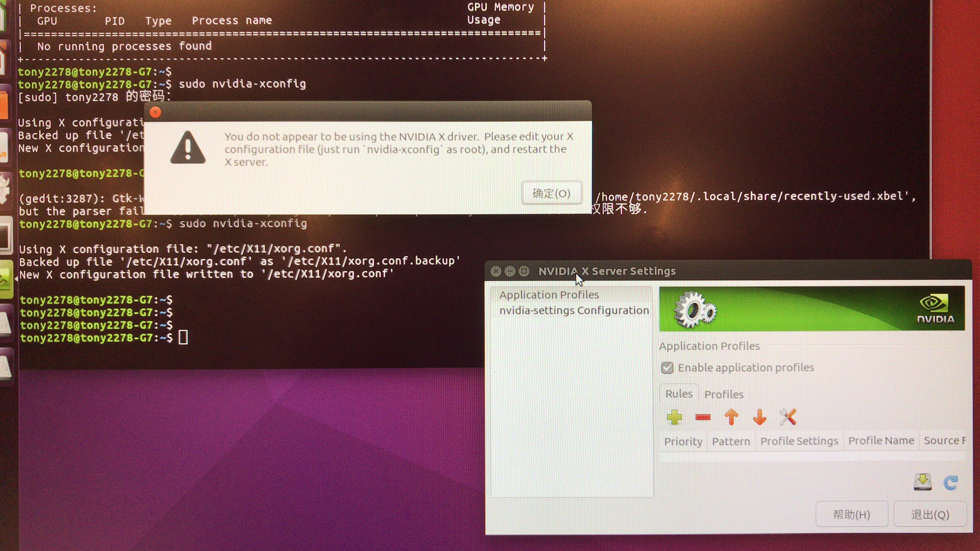The image size is (980, 551).
Task: Click the terminal prompt with the cursor block
Action: (x=104, y=338)
